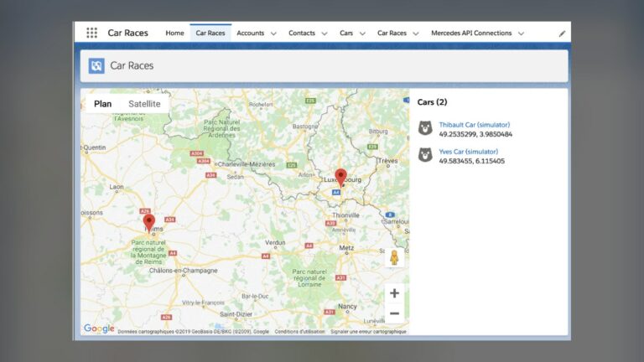Viewport: 644px width, 362px height.
Task: Expand the Contacts tab dropdown chevron
Action: pyautogui.click(x=325, y=34)
